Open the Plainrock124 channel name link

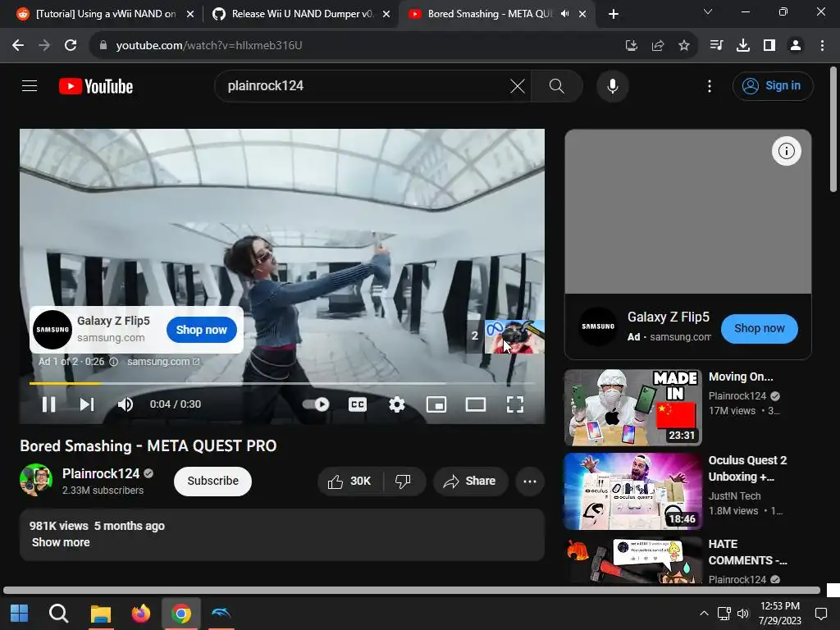click(x=101, y=473)
